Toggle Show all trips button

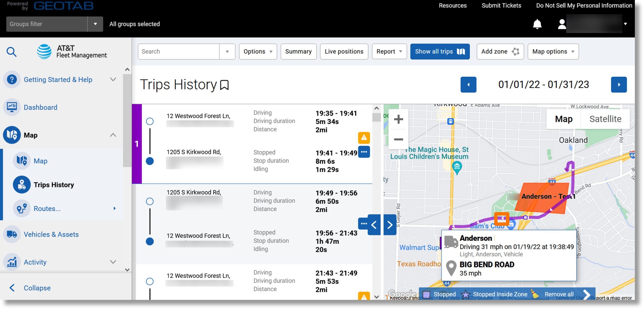point(440,52)
